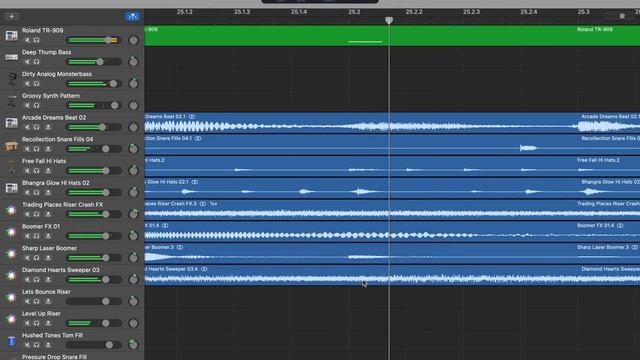This screenshot has height=360, width=640.
Task: Select the green Roland TR-909 MIDI region
Action: point(392,36)
